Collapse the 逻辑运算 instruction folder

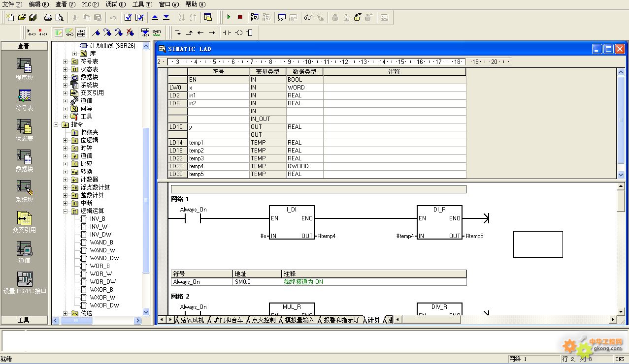point(66,211)
